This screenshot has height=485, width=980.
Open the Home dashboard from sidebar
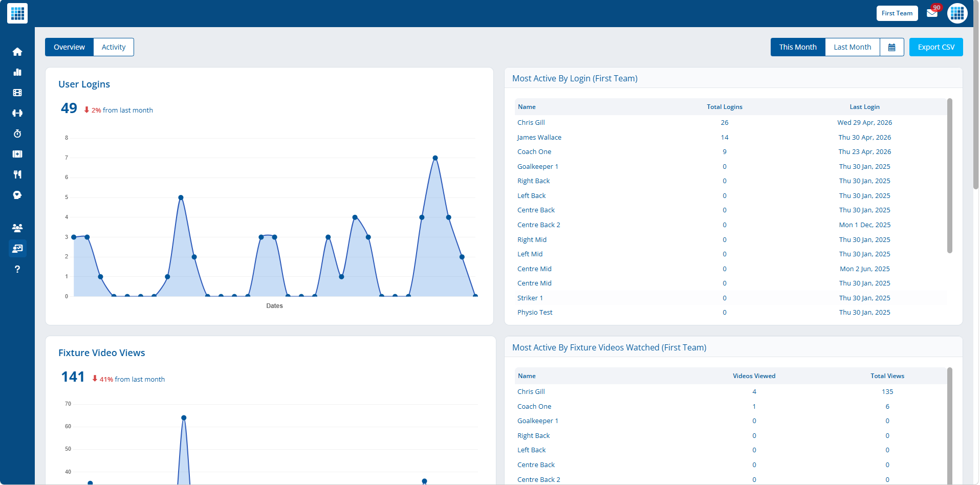coord(17,52)
